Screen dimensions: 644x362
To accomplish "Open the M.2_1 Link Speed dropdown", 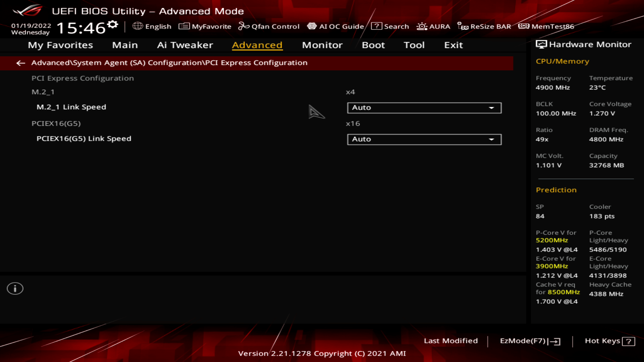I will (424, 108).
